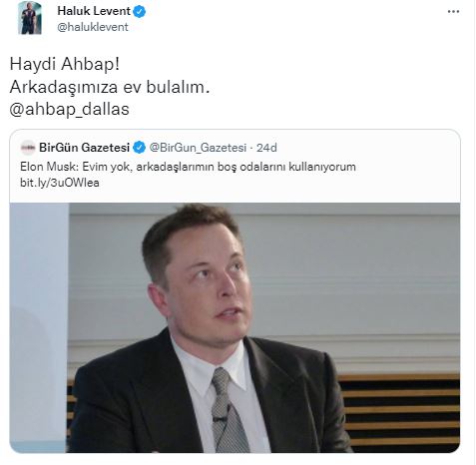Click the vertical divider line at the right edge
This screenshot has width=476, height=465.
[x=474, y=232]
